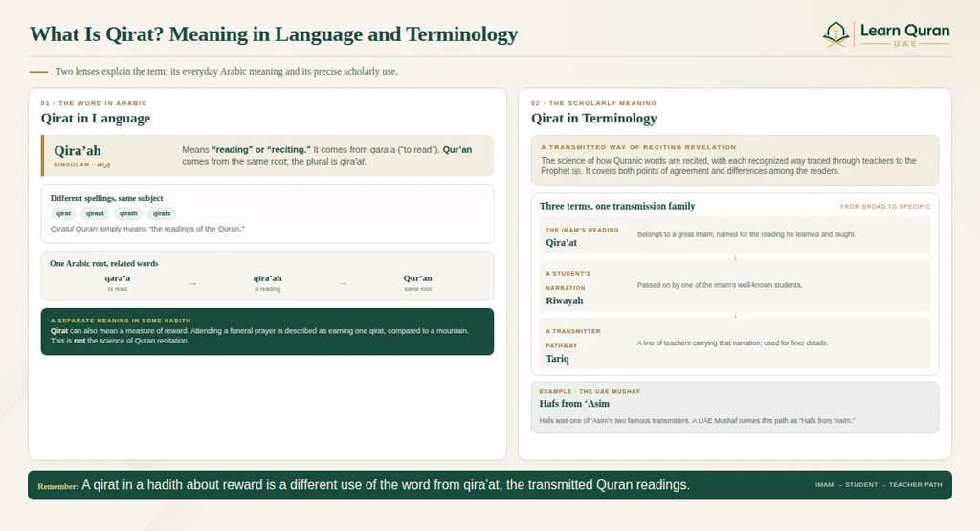Click the 'Tariq' transmitter pathway term
The height and width of the screenshot is (531, 980).
(x=557, y=359)
